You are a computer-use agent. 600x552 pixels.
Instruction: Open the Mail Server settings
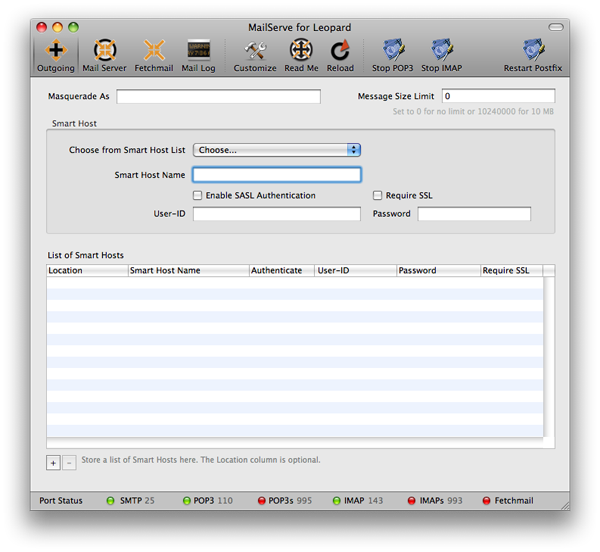104,54
